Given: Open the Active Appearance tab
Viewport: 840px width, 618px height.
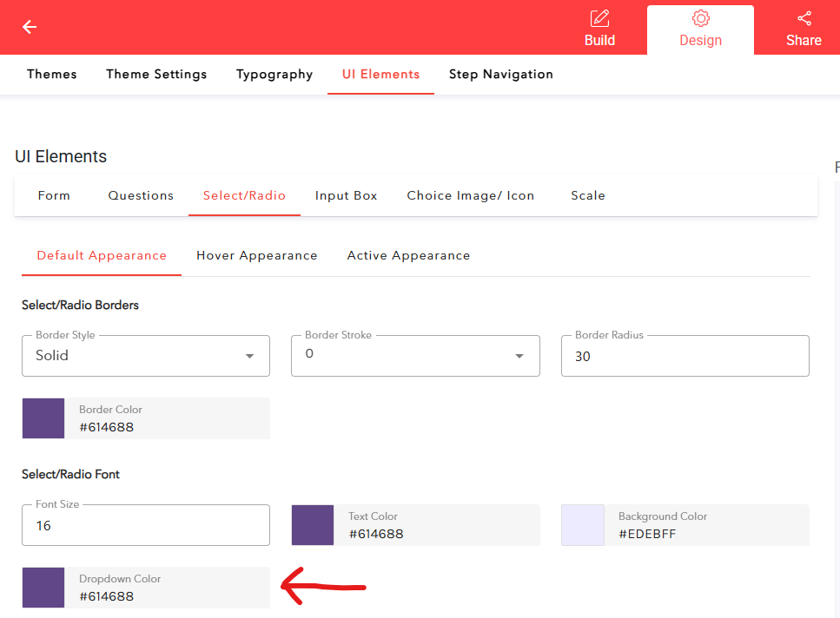Looking at the screenshot, I should tap(408, 255).
